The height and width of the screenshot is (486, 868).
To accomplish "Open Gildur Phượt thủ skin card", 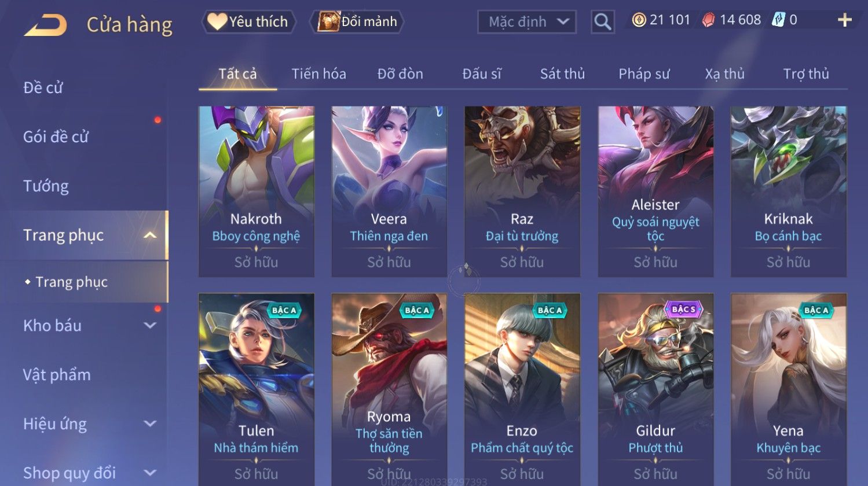I will coord(655,389).
